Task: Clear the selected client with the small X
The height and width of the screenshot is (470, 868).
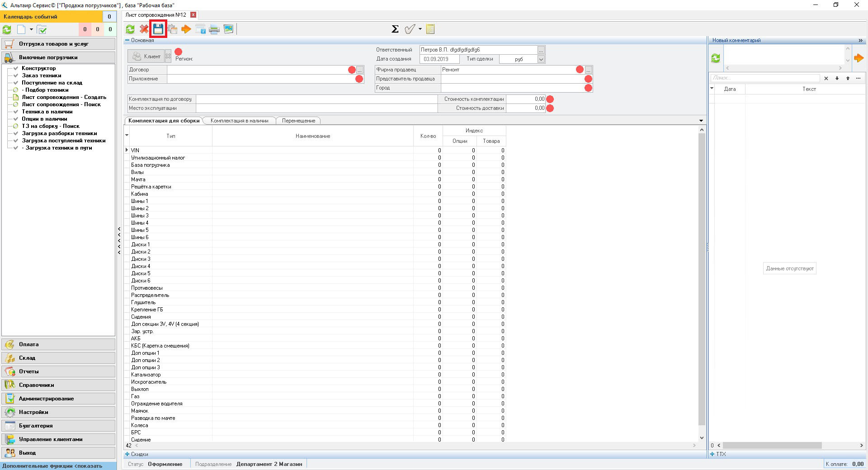Action: (x=168, y=56)
